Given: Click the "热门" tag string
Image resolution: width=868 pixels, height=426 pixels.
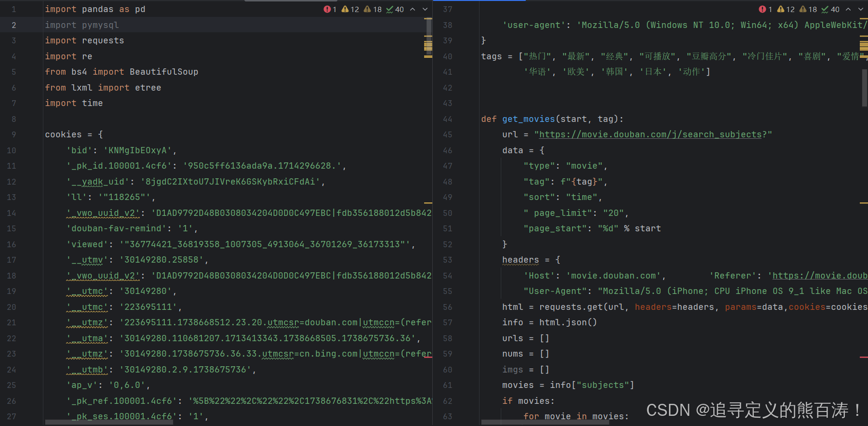Looking at the screenshot, I should coord(537,56).
